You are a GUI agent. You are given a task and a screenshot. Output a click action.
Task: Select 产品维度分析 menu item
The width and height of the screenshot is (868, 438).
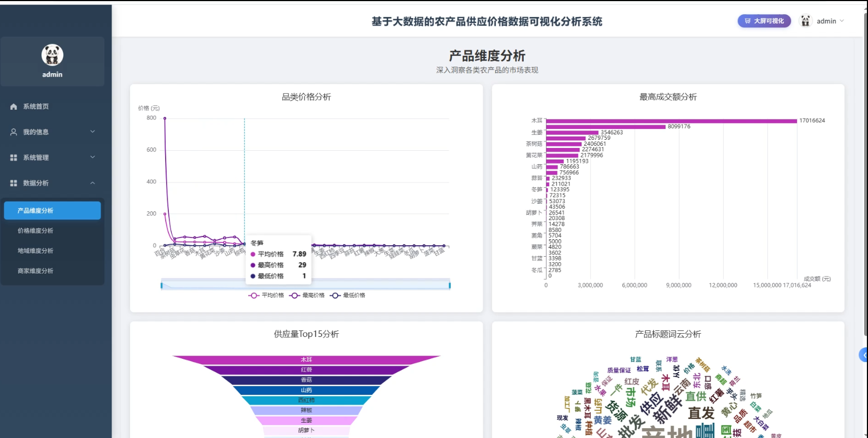(x=52, y=210)
